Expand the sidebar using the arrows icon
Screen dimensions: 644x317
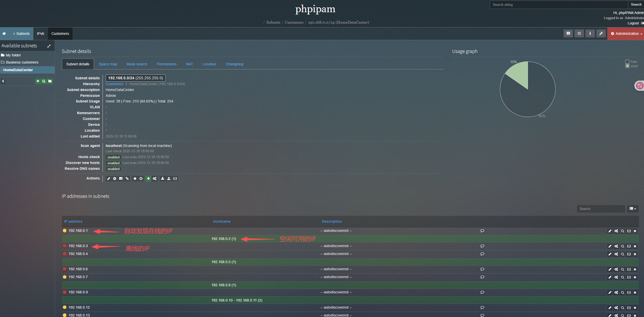(49, 46)
